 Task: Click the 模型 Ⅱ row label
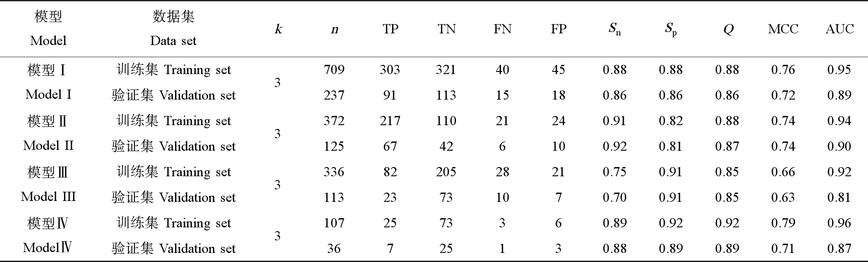(x=47, y=121)
